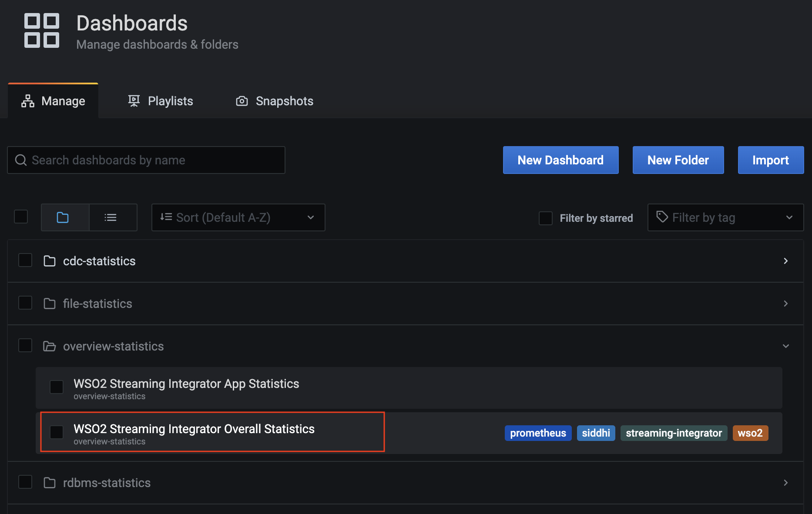Screen dimensions: 812x514
Task: Switch to the Playlists tab
Action: (161, 101)
